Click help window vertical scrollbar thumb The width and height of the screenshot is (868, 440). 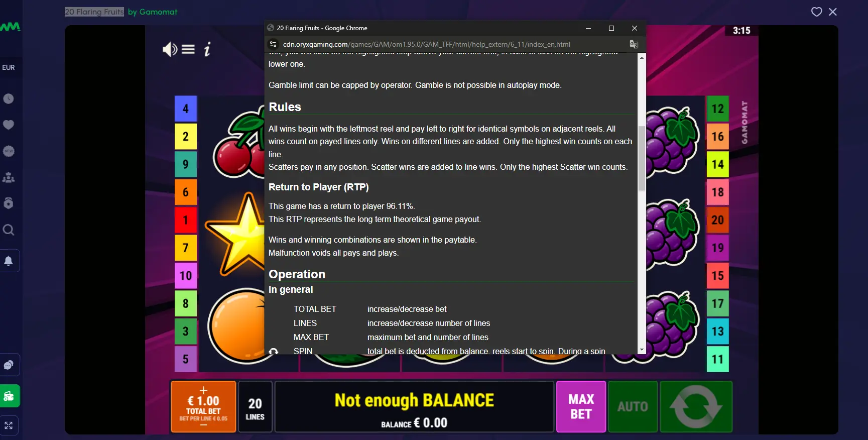pyautogui.click(x=642, y=158)
